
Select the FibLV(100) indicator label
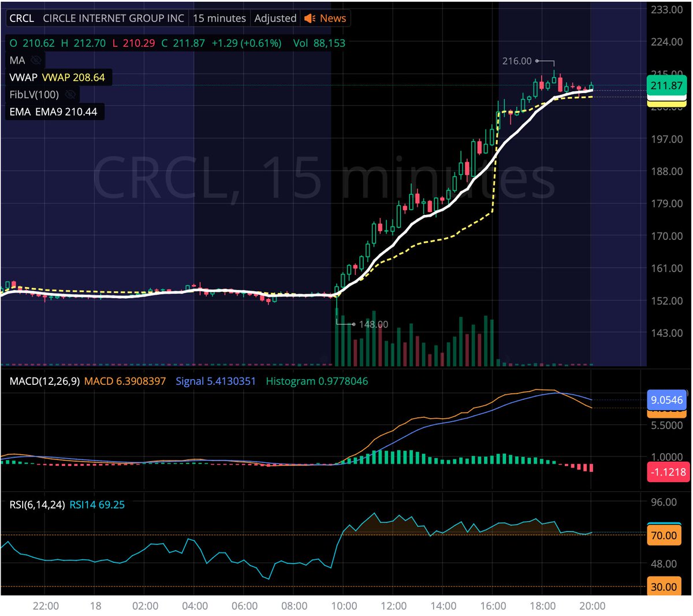pyautogui.click(x=34, y=95)
